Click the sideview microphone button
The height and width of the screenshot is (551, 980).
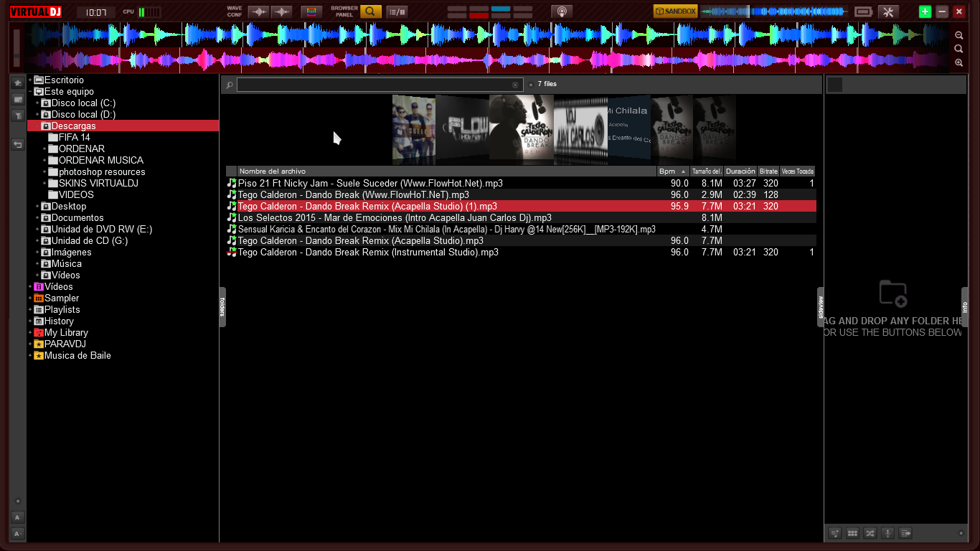tap(887, 533)
